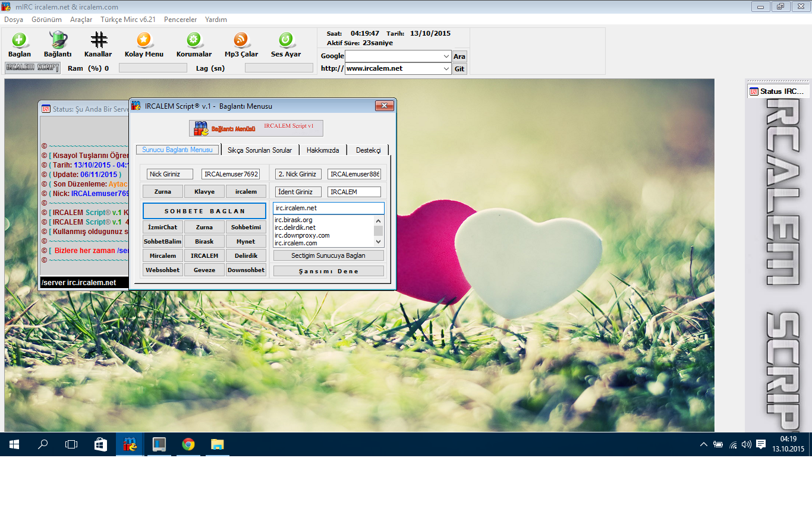This screenshot has height=518, width=812.
Task: Click the Baglan connect icon
Action: 20,40
